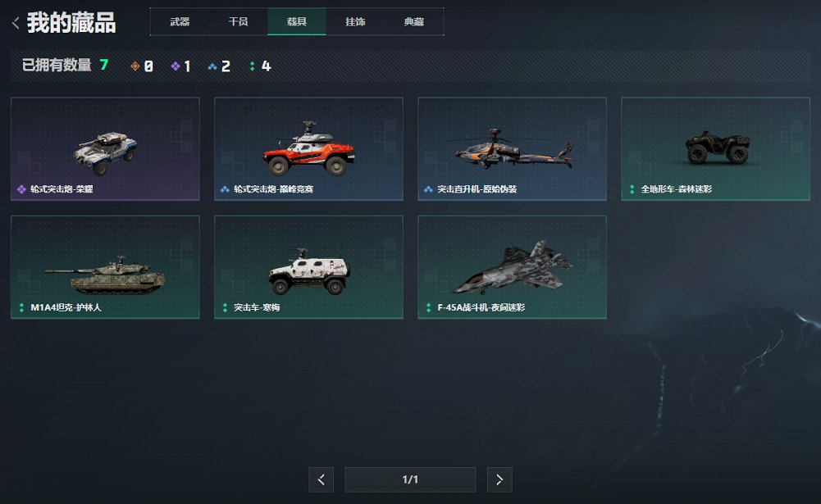This screenshot has width=821, height=504.
Task: Select the white 突击车-寒梅 vehicle card
Action: coord(308,267)
